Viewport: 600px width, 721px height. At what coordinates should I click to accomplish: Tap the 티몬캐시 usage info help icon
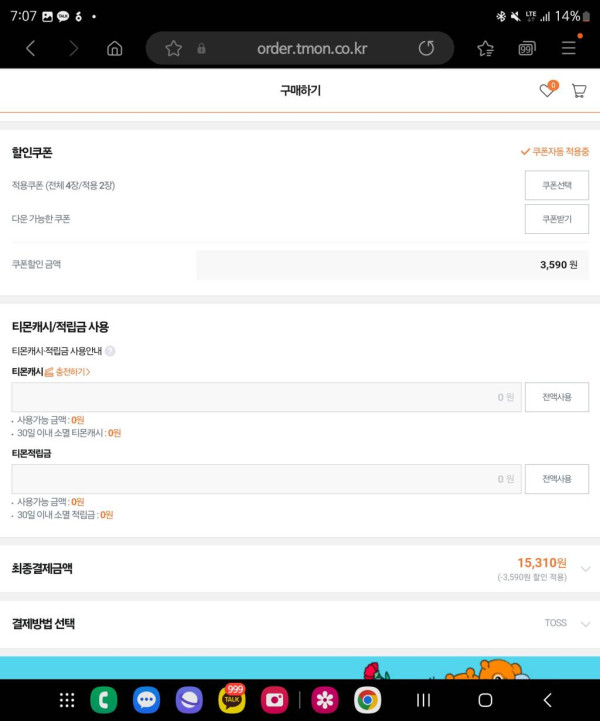pos(110,351)
